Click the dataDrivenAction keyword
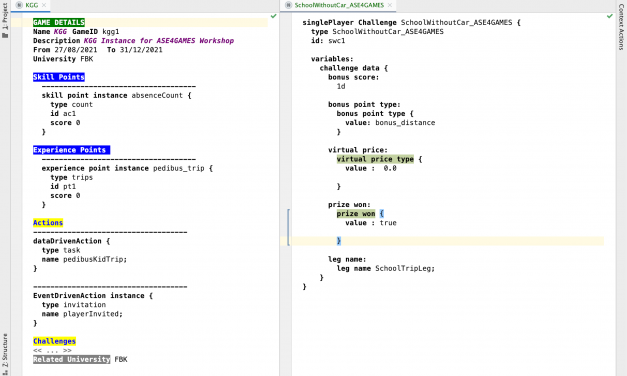 (67, 241)
